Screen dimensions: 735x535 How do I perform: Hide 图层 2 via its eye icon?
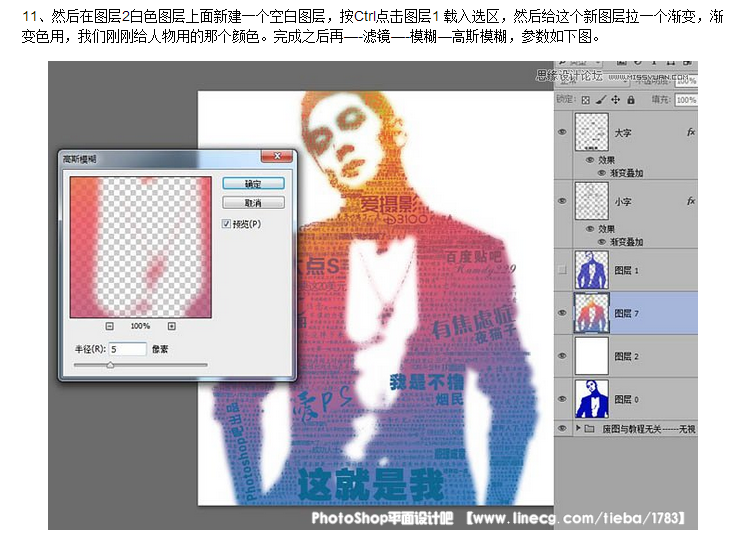[562, 356]
